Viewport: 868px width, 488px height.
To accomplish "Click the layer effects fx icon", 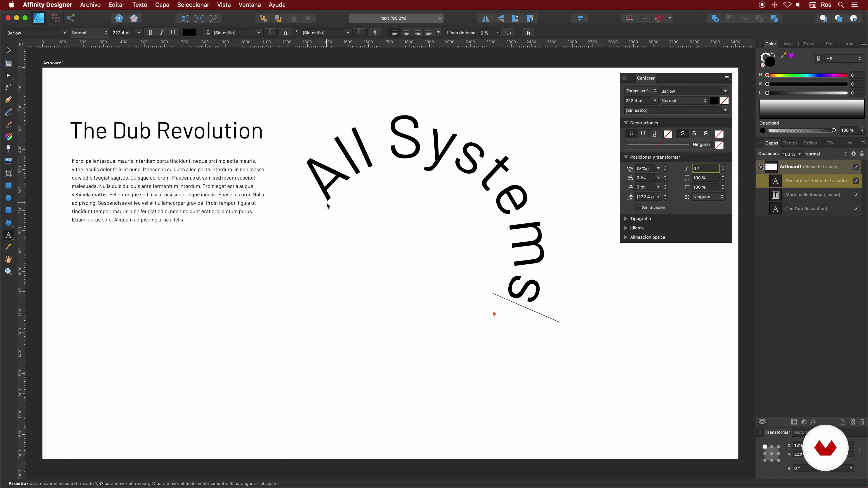I will (813, 422).
